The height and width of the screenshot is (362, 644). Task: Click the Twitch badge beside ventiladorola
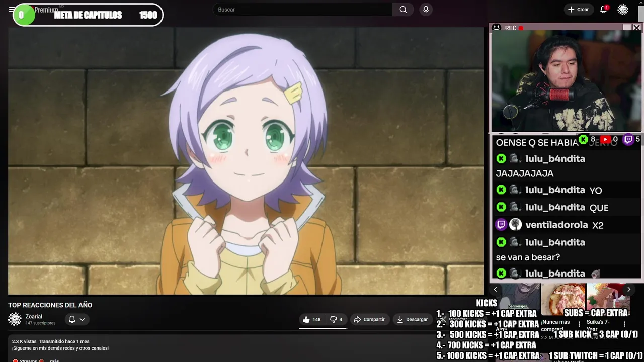(x=501, y=225)
